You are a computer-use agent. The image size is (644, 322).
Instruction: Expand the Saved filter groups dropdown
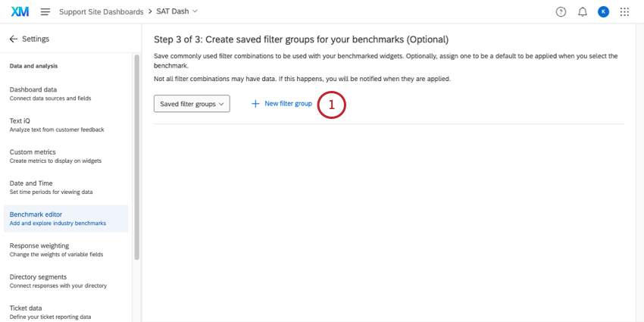(x=192, y=104)
